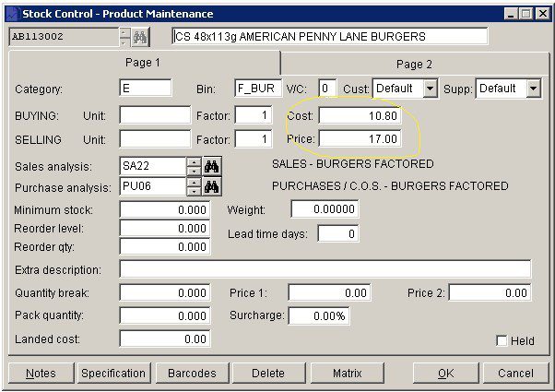Click the product code field AB113002

64,37
